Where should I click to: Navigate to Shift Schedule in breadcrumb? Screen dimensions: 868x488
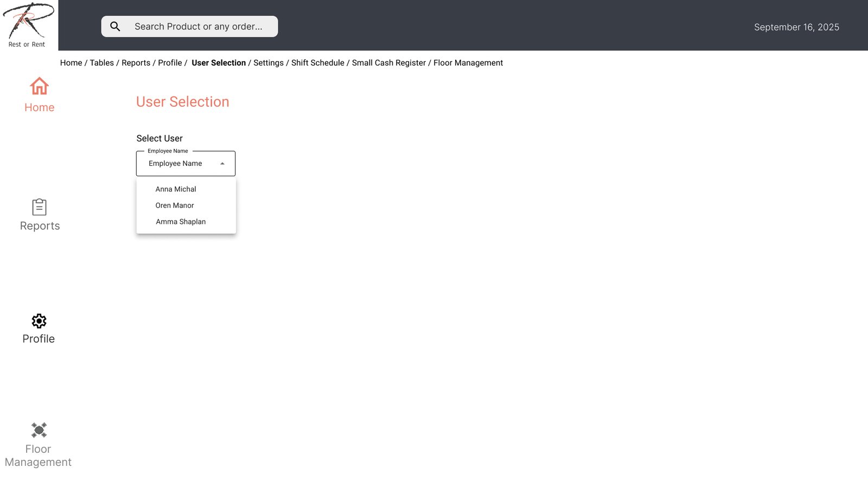click(317, 63)
